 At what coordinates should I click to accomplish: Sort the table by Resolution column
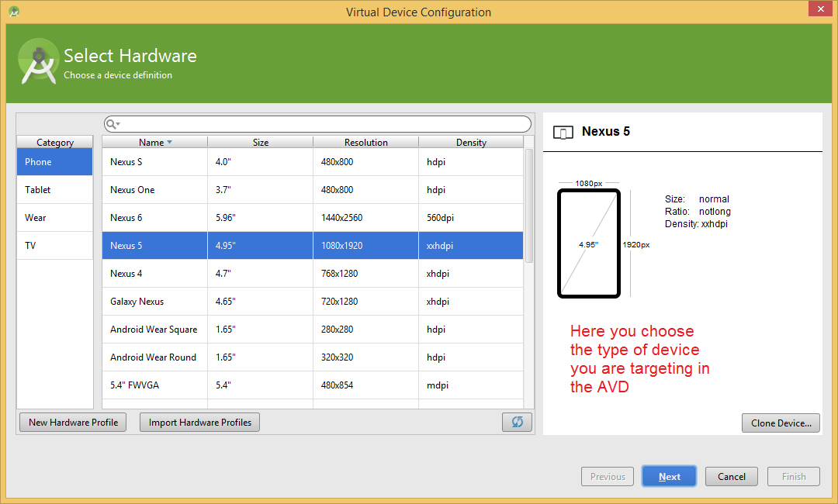(365, 143)
